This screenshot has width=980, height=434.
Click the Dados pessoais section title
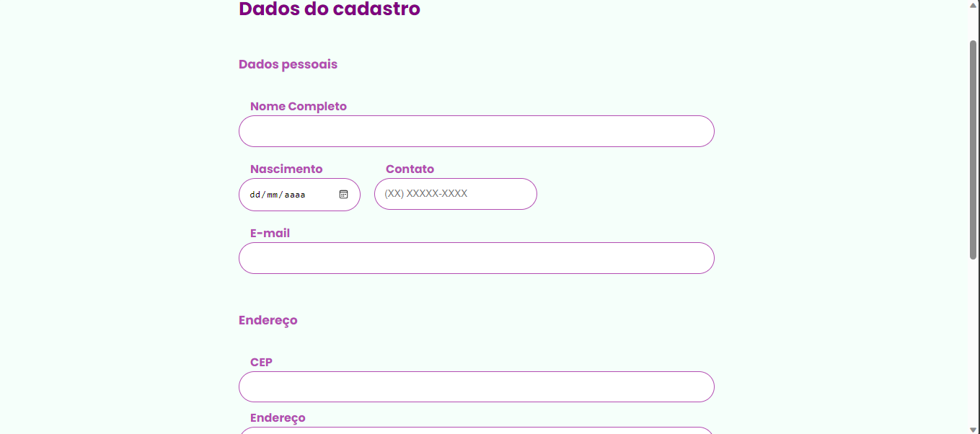pyautogui.click(x=288, y=65)
